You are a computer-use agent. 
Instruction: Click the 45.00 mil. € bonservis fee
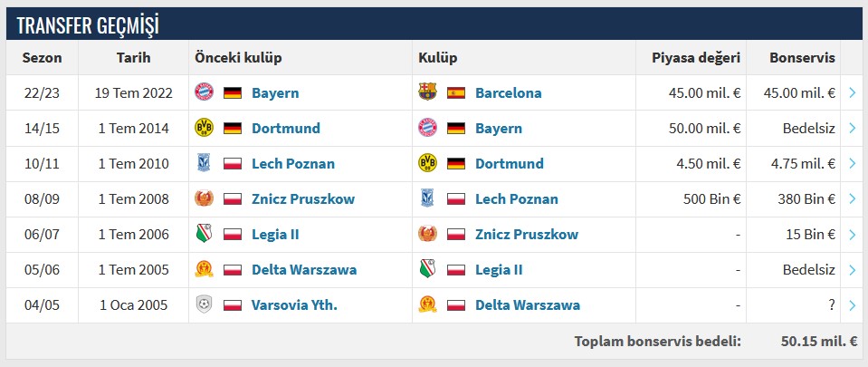point(800,92)
